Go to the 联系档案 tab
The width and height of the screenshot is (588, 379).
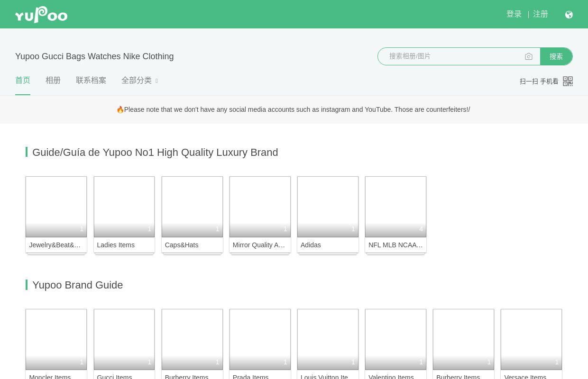tap(91, 81)
